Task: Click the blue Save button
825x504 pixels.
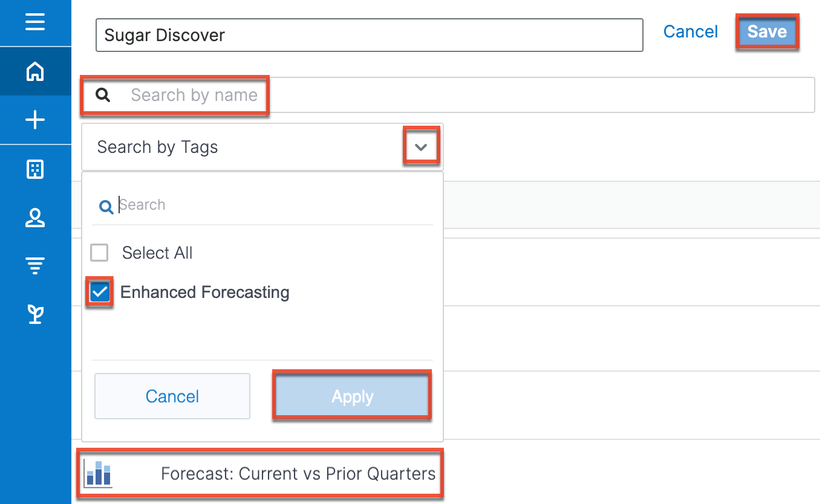Action: pos(767,31)
